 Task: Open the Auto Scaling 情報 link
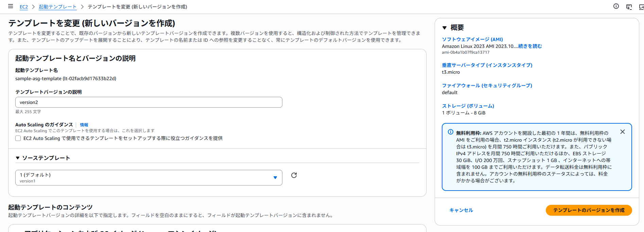coord(84,125)
